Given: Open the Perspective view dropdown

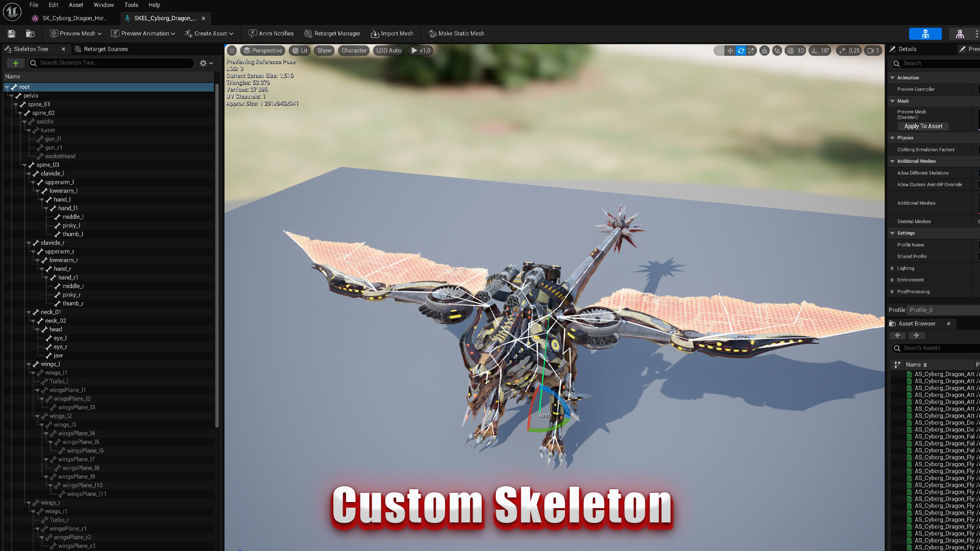Looking at the screenshot, I should point(263,51).
